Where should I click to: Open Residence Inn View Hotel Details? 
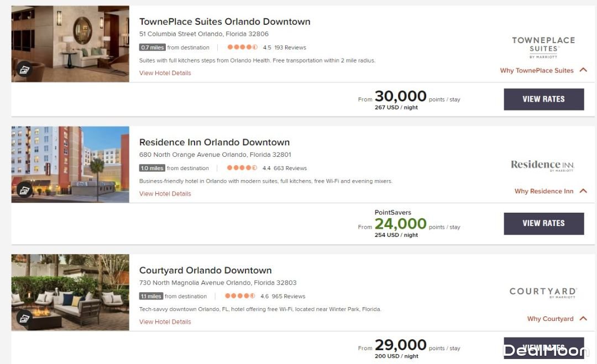[165, 194]
